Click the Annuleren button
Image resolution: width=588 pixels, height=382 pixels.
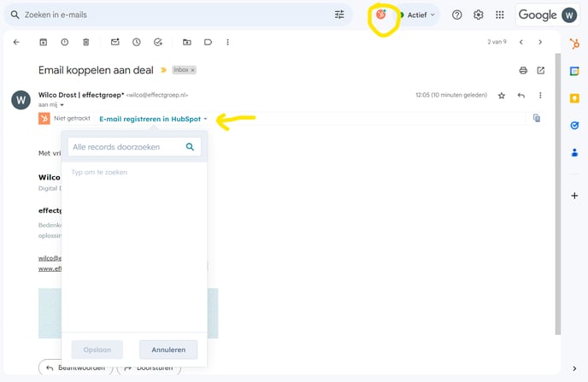[x=168, y=350]
